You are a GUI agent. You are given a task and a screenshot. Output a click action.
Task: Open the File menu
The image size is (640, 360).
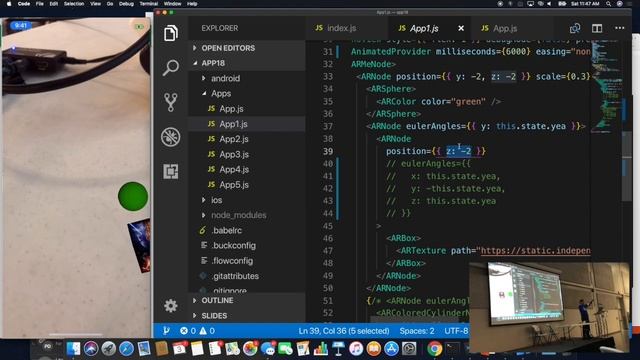click(x=40, y=4)
